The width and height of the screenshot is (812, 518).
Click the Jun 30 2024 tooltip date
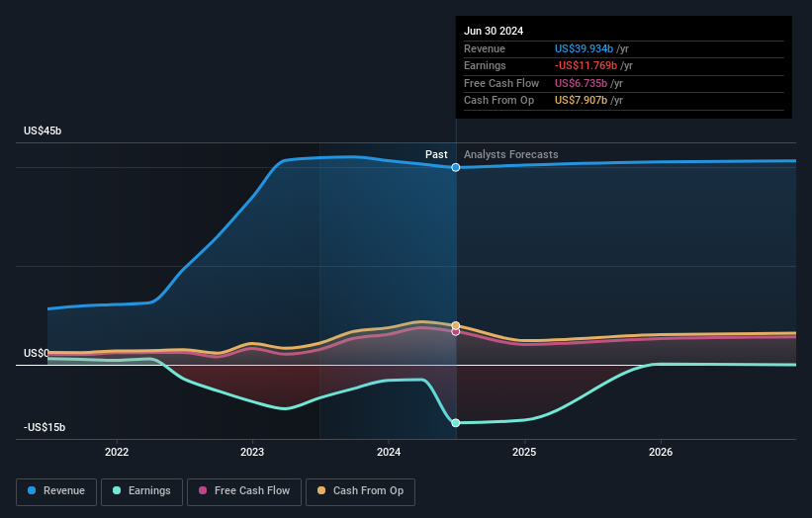(494, 31)
